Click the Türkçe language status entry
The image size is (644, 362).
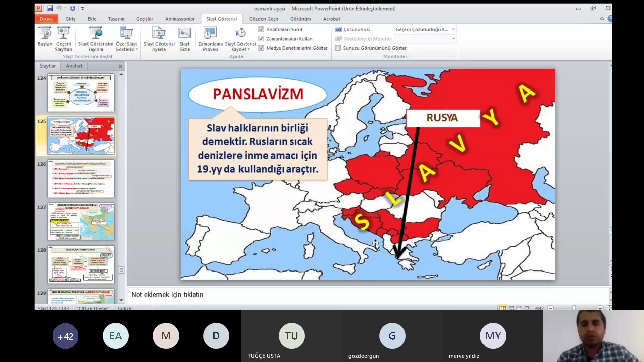point(124,308)
